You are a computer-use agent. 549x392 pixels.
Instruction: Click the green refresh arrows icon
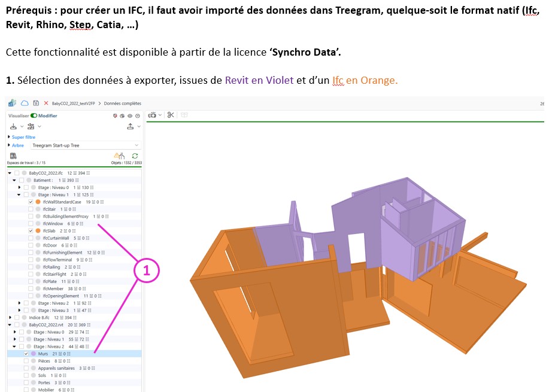click(x=135, y=156)
